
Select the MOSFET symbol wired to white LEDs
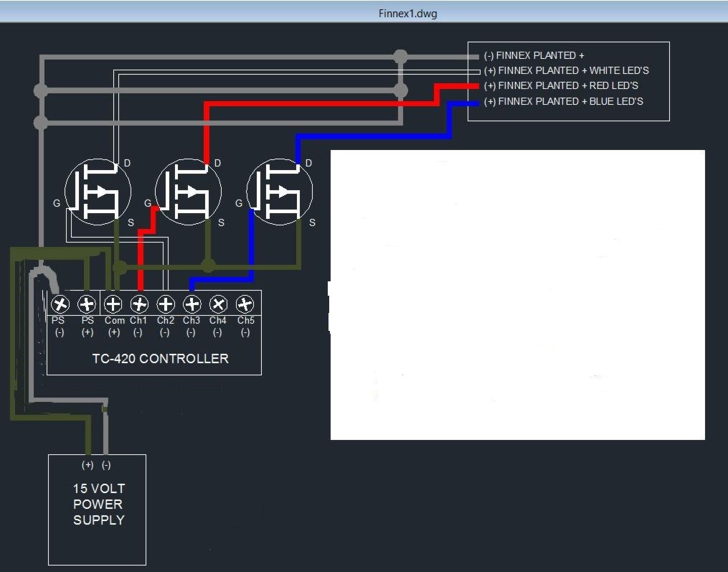tap(98, 192)
